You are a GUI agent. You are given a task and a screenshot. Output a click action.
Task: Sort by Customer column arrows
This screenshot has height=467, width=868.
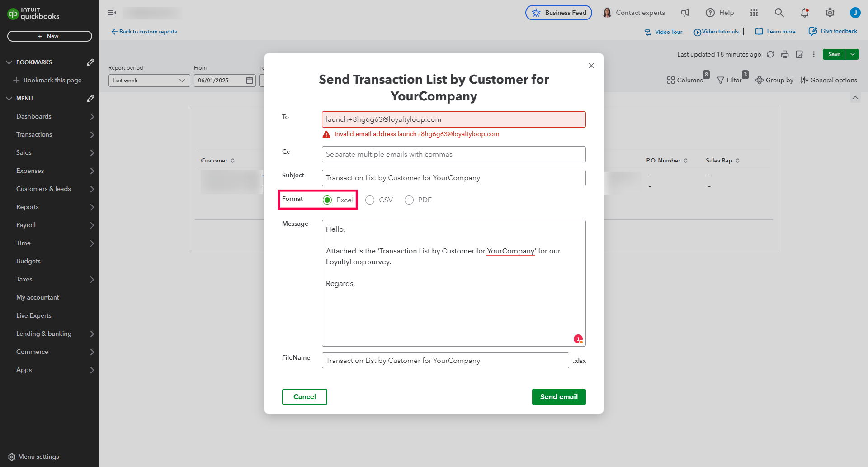(x=233, y=161)
